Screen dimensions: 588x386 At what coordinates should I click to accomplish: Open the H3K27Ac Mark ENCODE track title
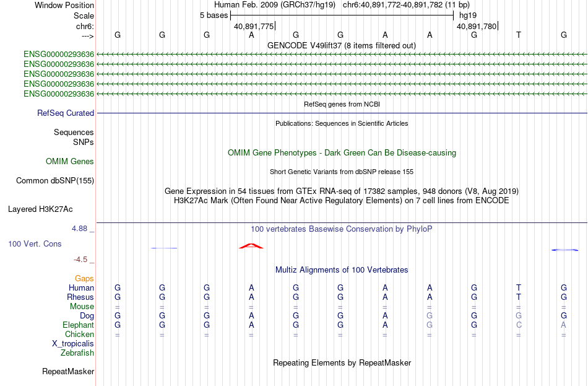click(x=342, y=201)
